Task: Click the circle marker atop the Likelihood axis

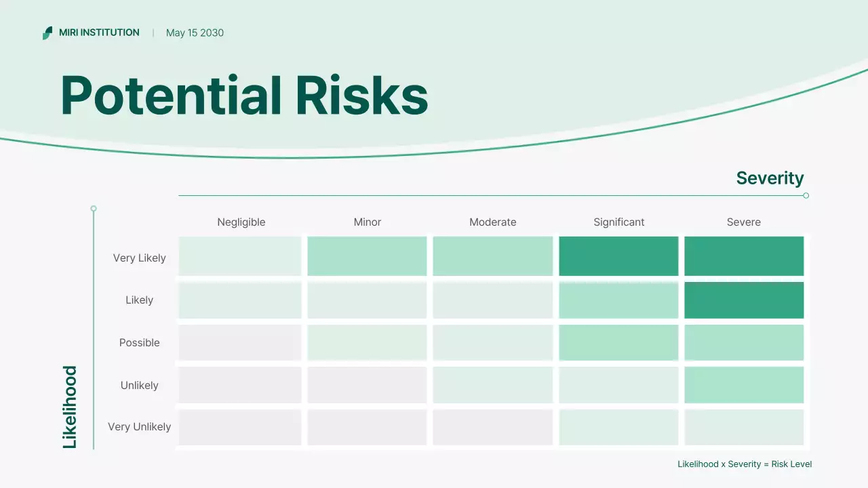Action: click(x=93, y=209)
